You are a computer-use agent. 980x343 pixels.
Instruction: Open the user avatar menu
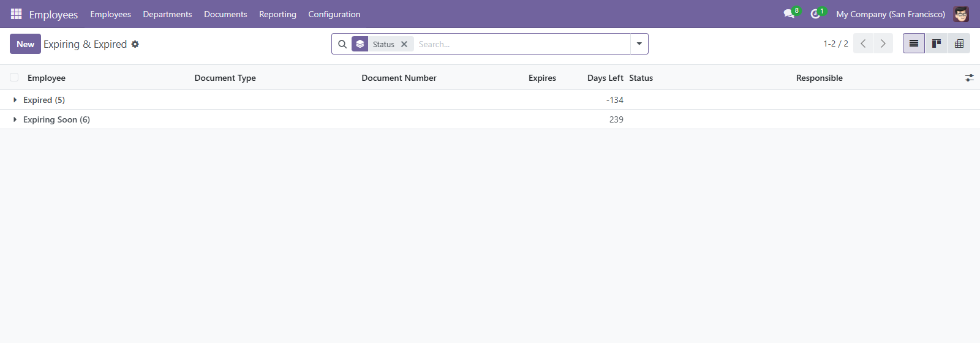pyautogui.click(x=961, y=14)
